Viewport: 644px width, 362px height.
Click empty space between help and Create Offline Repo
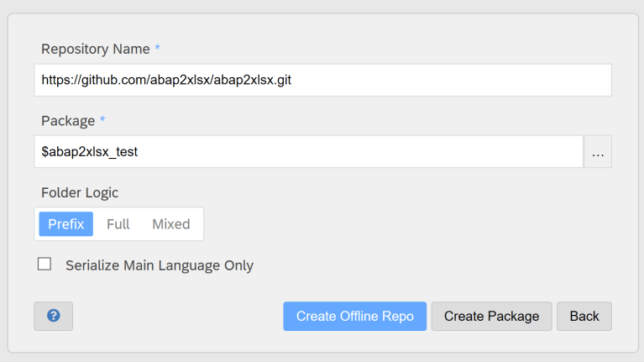click(x=176, y=316)
